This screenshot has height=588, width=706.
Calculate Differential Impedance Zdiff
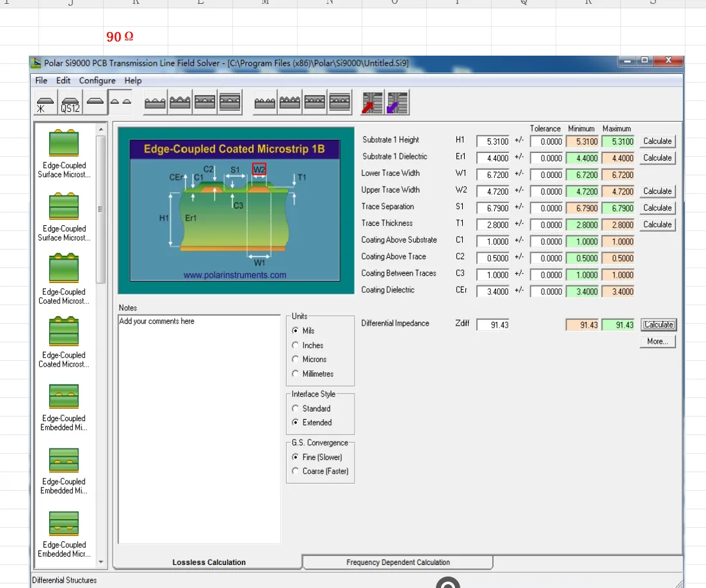tap(658, 324)
